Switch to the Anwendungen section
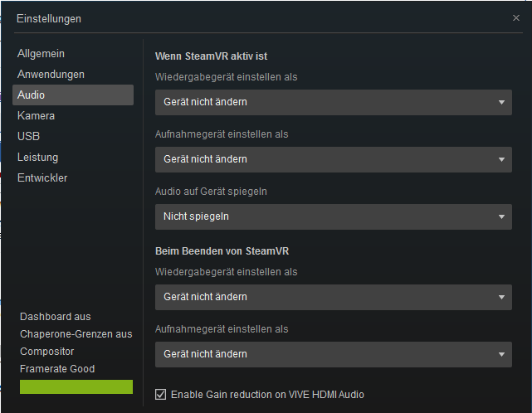Screen dimensions: 532x413 pos(51,75)
